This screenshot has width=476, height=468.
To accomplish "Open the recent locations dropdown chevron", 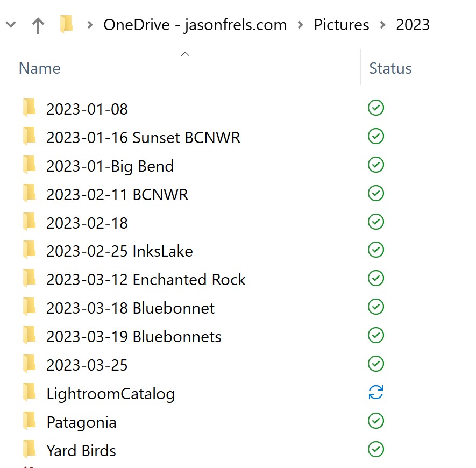I will pyautogui.click(x=10, y=25).
